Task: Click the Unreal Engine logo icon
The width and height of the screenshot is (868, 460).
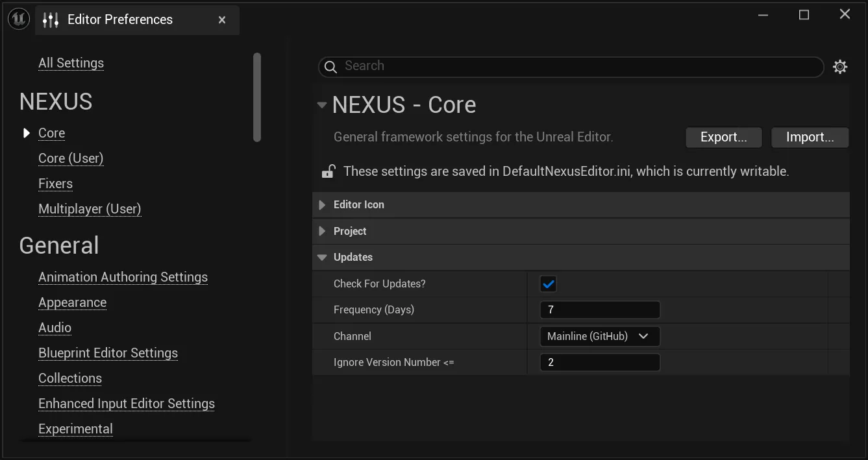Action: (x=18, y=18)
